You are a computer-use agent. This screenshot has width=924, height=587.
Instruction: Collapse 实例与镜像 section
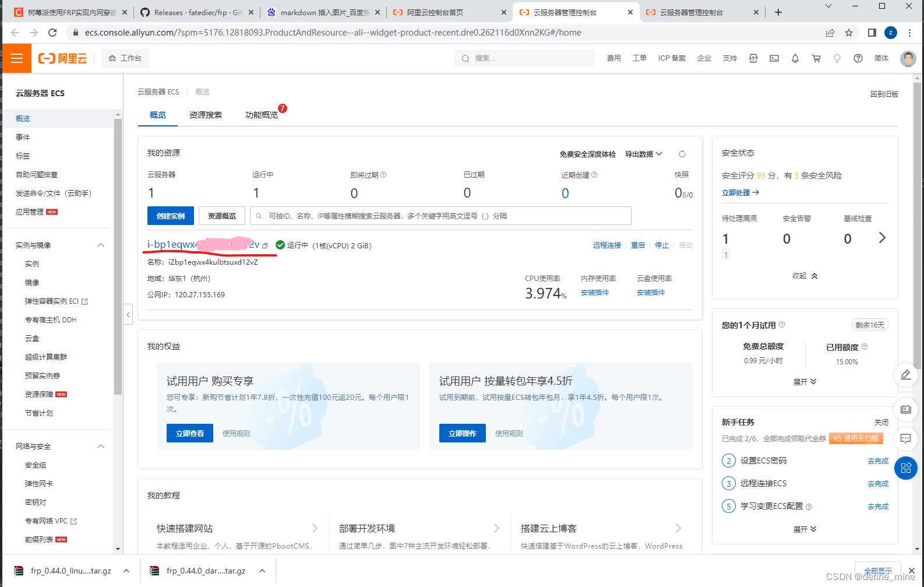click(x=101, y=245)
